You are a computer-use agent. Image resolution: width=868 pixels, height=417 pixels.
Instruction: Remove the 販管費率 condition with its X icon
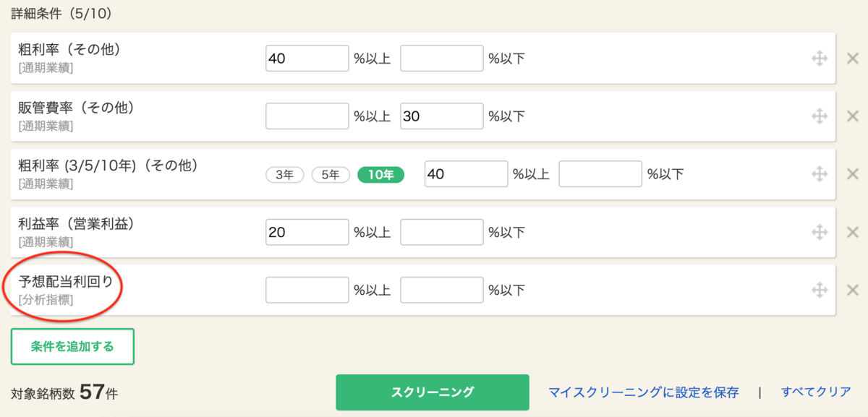852,116
